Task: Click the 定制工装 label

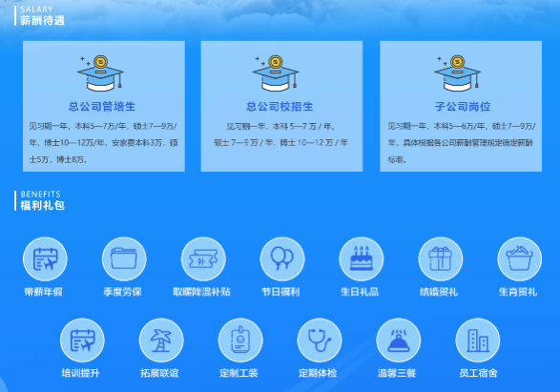Action: pyautogui.click(x=239, y=373)
